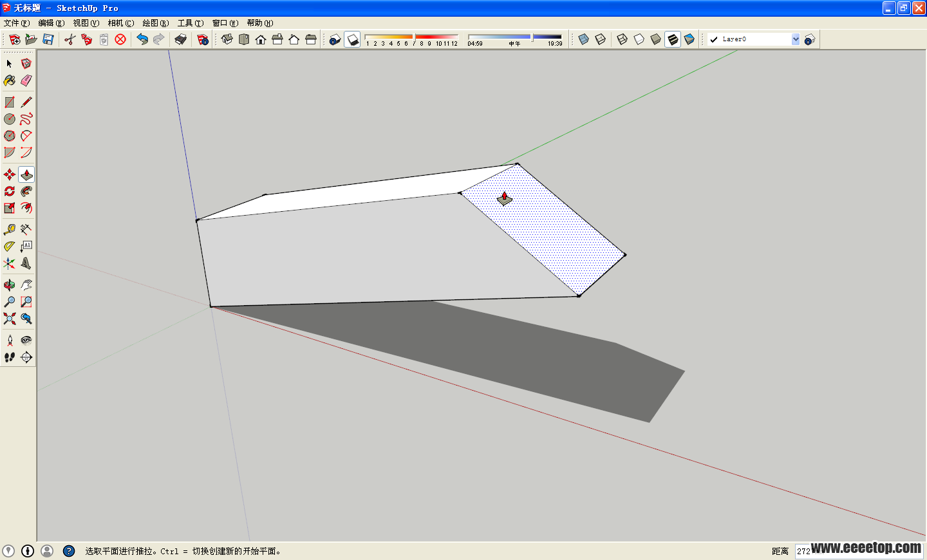Open the Shadow Settings dialog icon
The height and width of the screenshot is (560, 927).
point(335,39)
